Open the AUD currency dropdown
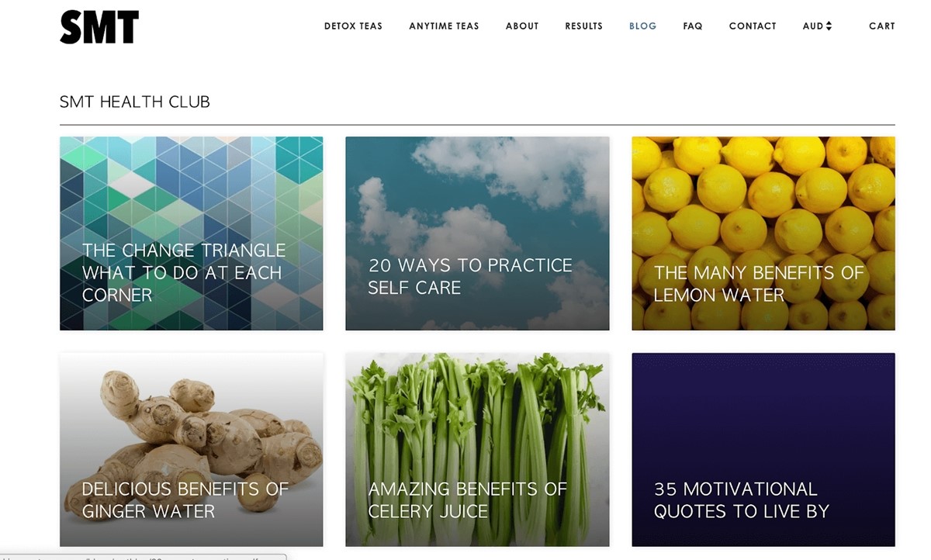The height and width of the screenshot is (560, 931). pyautogui.click(x=817, y=26)
